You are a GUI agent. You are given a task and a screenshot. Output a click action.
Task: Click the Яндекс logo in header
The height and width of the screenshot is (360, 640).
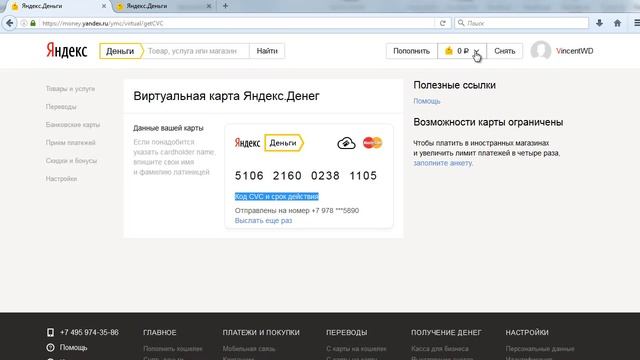pyautogui.click(x=67, y=51)
